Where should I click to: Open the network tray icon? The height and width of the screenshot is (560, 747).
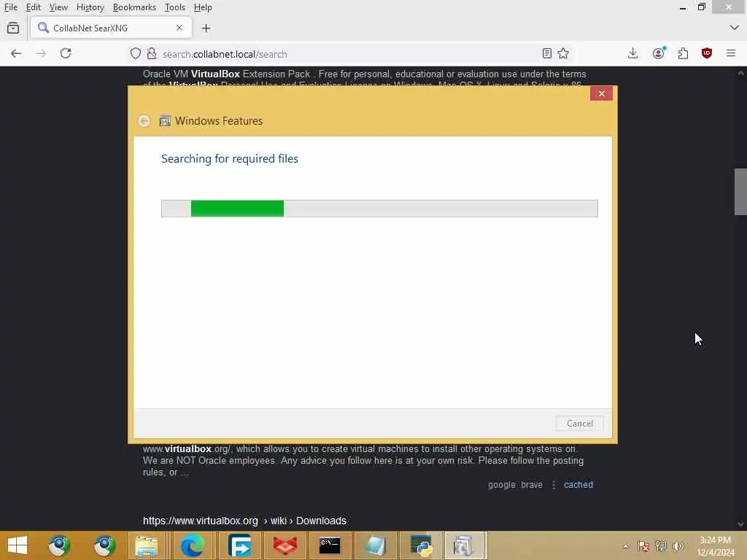point(660,546)
